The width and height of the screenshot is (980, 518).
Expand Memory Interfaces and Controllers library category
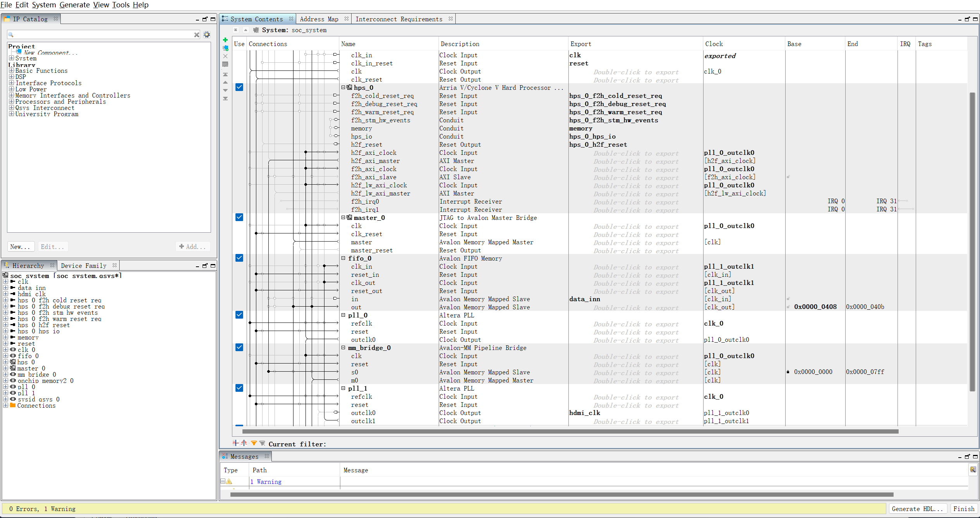click(x=12, y=95)
